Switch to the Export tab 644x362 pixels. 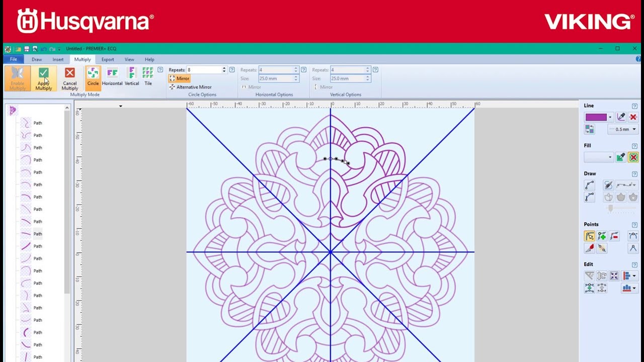pos(108,59)
